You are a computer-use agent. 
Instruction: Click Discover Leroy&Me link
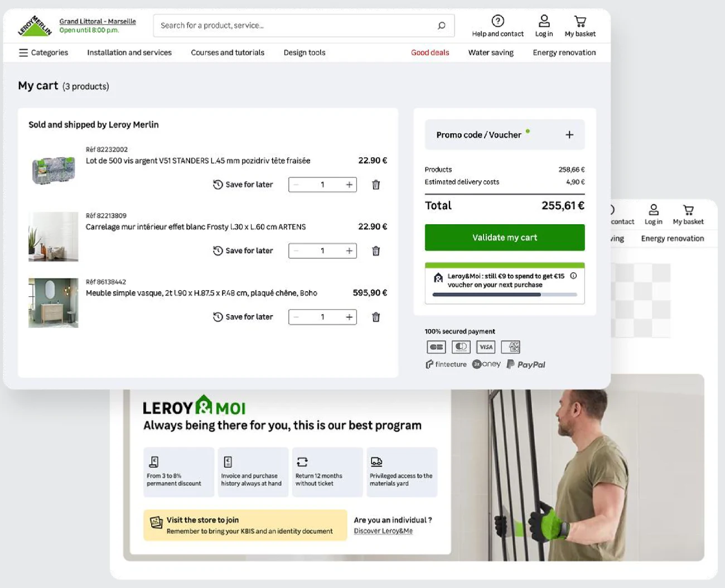coord(383,531)
